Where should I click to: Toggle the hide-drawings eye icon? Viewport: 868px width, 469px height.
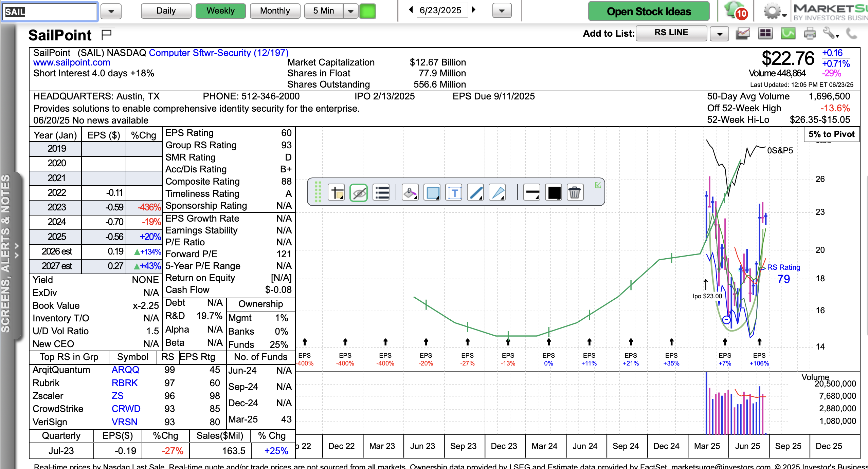[359, 193]
